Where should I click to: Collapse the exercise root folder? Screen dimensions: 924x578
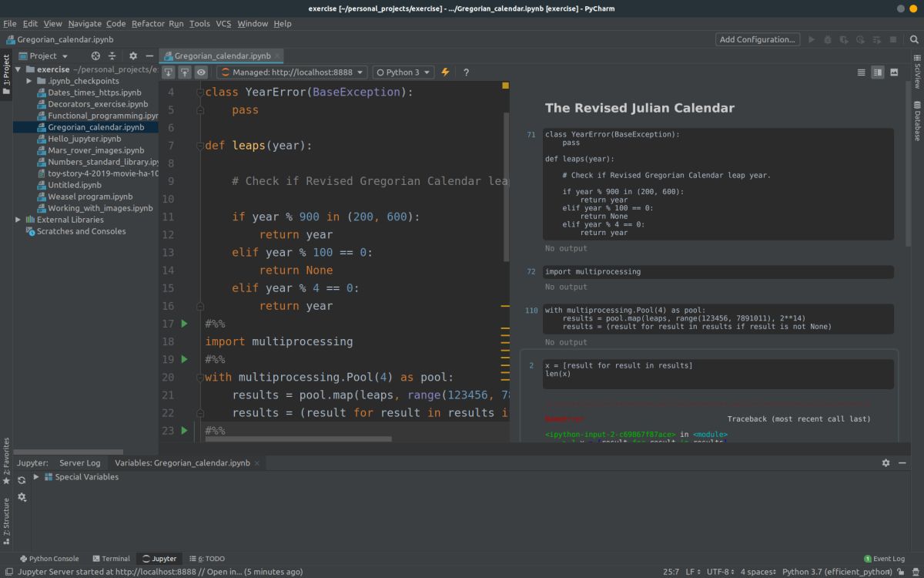(x=18, y=69)
